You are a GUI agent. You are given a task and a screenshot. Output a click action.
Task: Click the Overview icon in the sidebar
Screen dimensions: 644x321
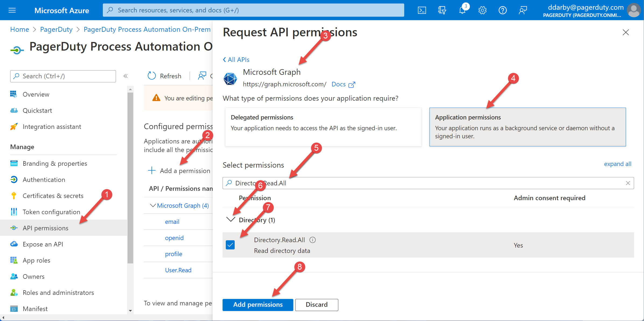[x=14, y=94]
